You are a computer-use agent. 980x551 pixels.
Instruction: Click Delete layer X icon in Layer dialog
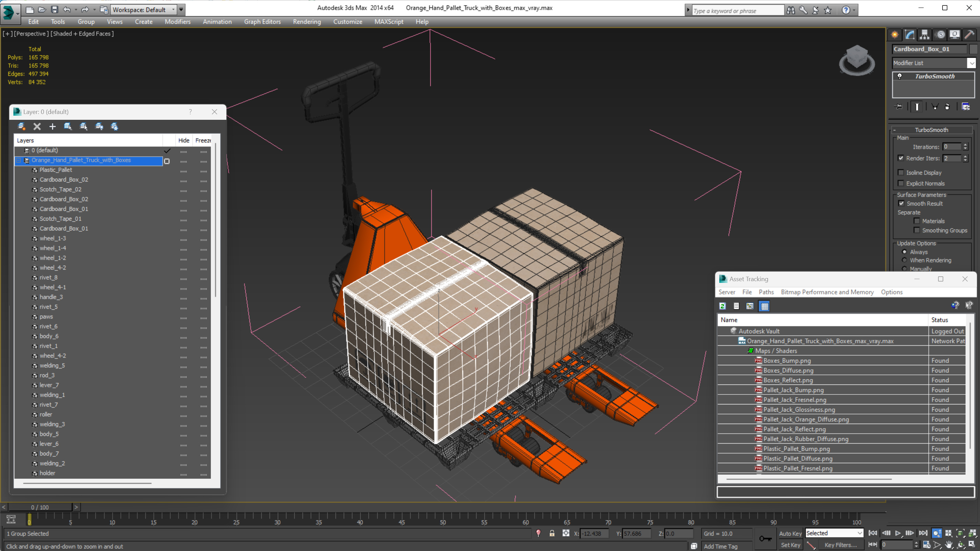(x=37, y=127)
